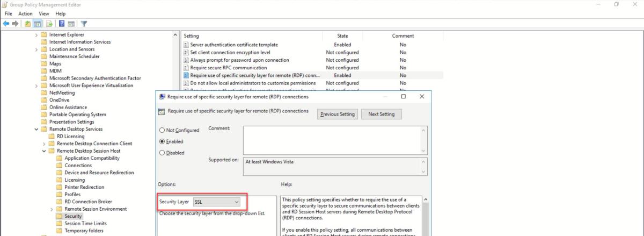Click into the Comment text box

pos(332,140)
